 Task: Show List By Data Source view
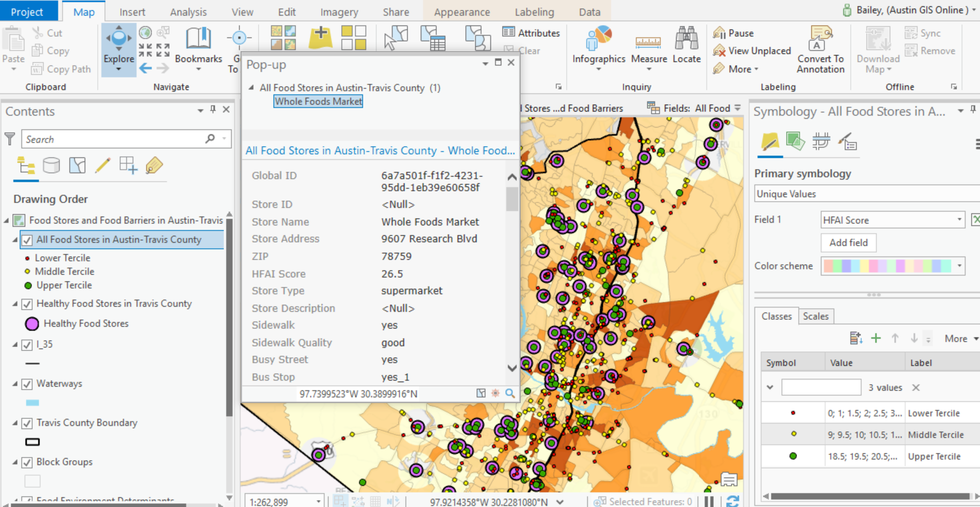coord(51,166)
